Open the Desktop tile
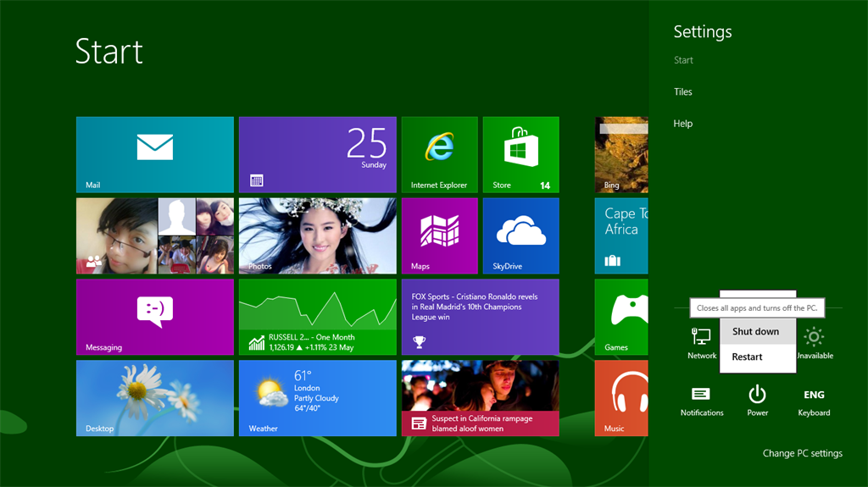The width and height of the screenshot is (868, 487). coord(154,398)
